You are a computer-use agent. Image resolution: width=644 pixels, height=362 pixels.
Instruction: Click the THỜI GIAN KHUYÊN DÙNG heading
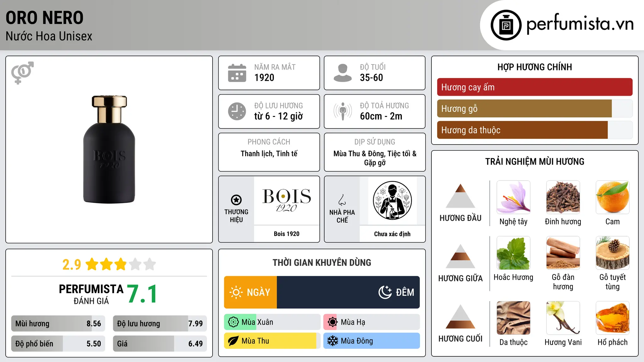pos(322,262)
